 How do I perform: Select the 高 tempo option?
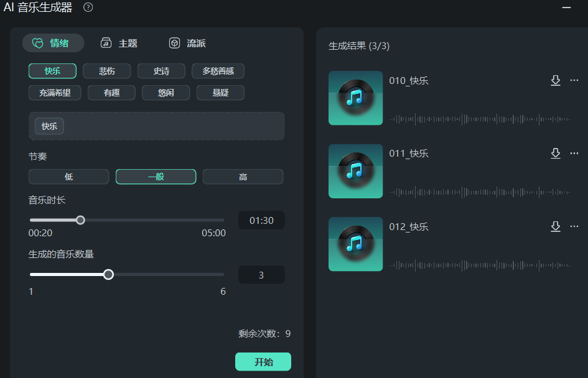pos(243,177)
